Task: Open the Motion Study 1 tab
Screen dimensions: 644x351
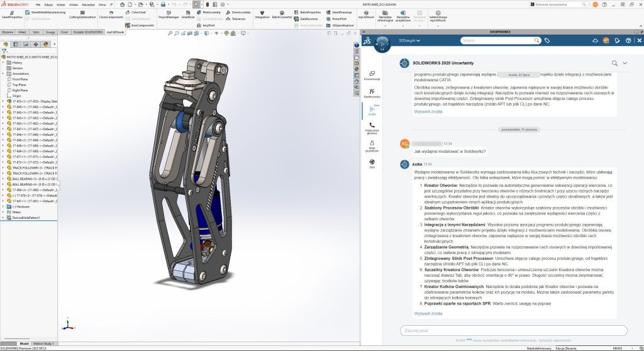Action: pyautogui.click(x=43, y=343)
